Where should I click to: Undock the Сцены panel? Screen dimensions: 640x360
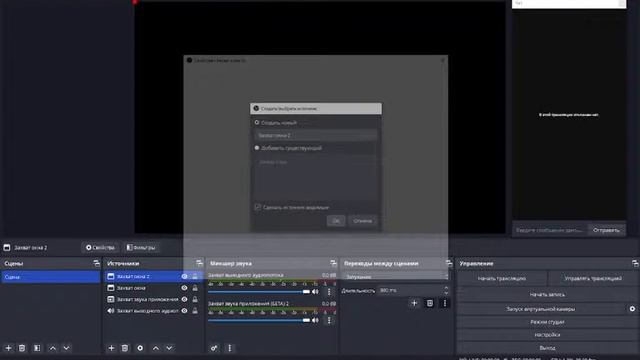pos(96,263)
